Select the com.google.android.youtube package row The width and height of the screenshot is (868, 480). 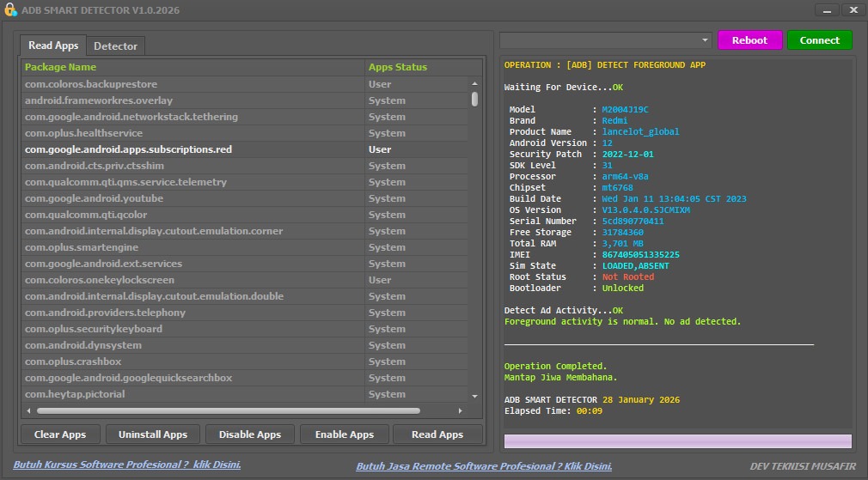tap(94, 198)
